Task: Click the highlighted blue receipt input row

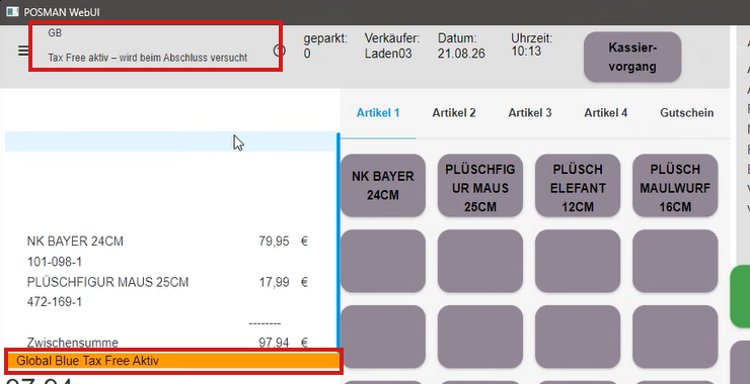Action: (x=170, y=142)
